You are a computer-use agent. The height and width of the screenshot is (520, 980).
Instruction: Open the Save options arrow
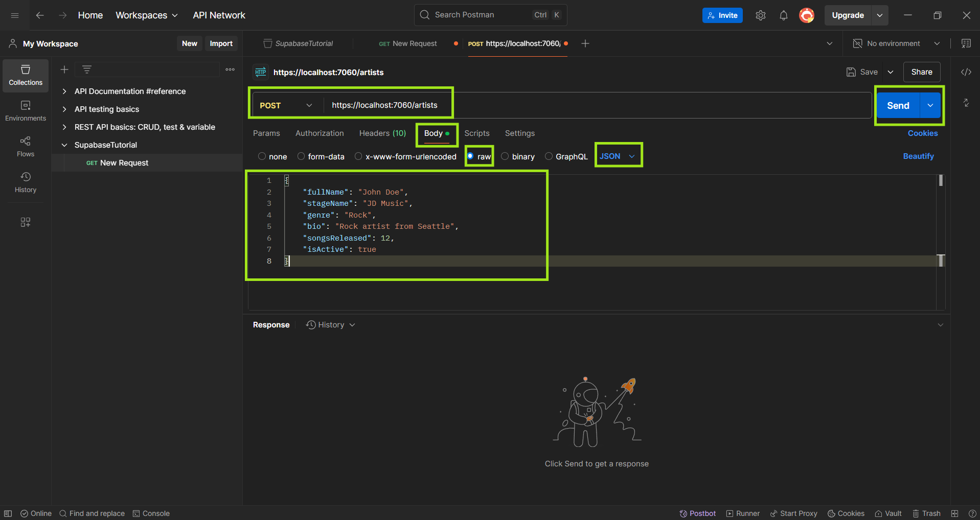click(891, 72)
